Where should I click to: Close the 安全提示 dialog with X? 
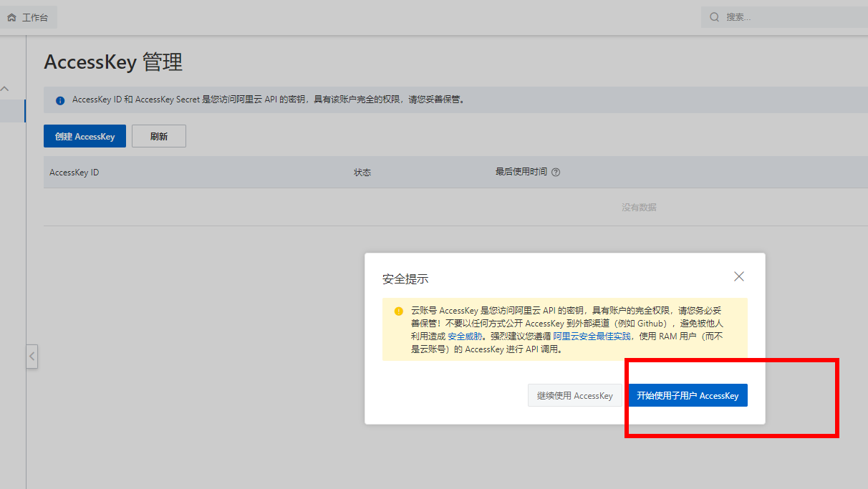point(739,276)
